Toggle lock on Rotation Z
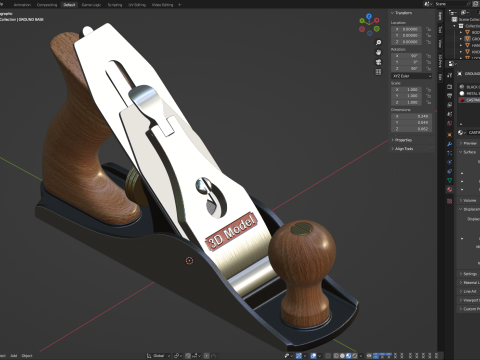 click(x=428, y=68)
